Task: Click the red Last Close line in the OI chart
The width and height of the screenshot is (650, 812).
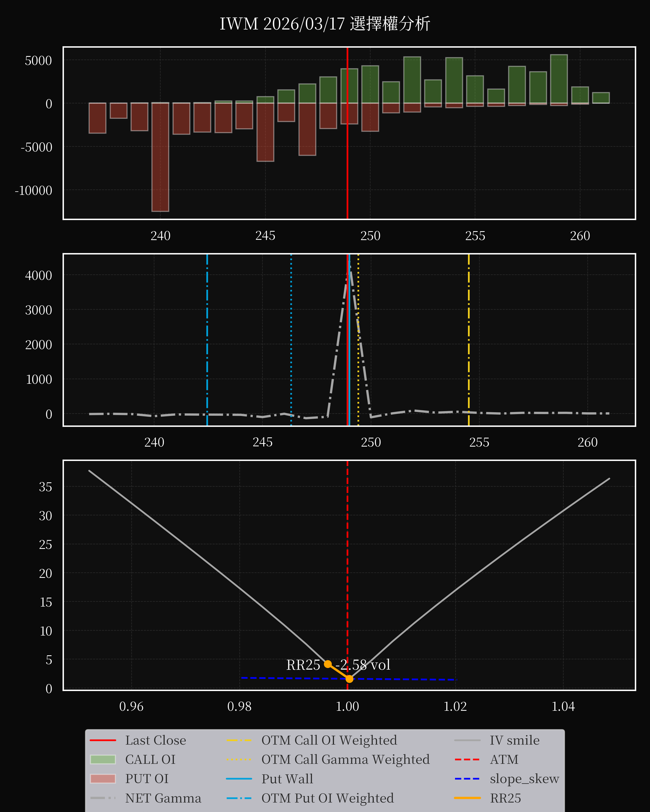Action: (x=347, y=133)
